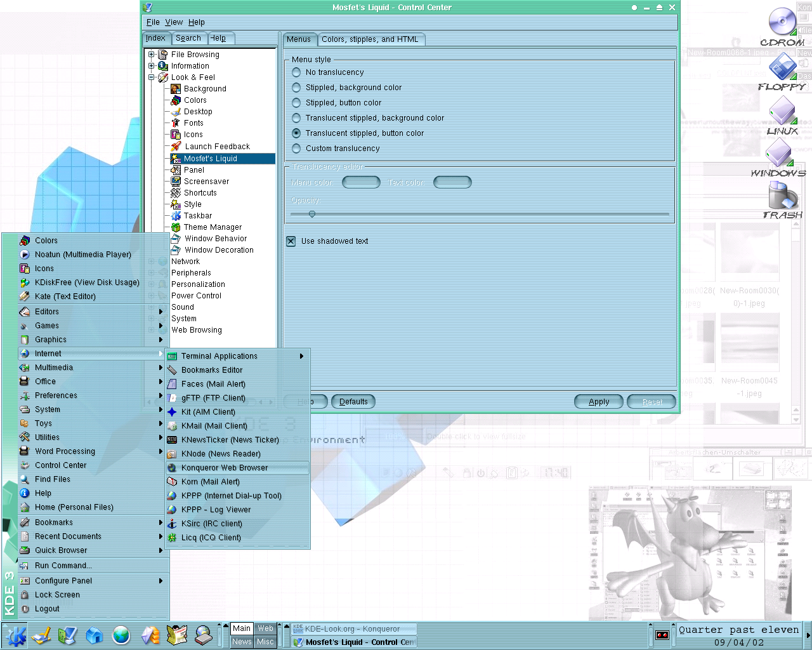This screenshot has height=650, width=812.
Task: Click the clock showing Quarter past eleven
Action: click(x=739, y=635)
